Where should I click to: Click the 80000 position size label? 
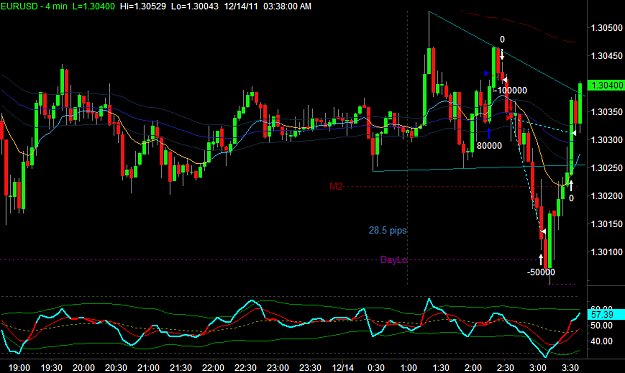pos(489,146)
